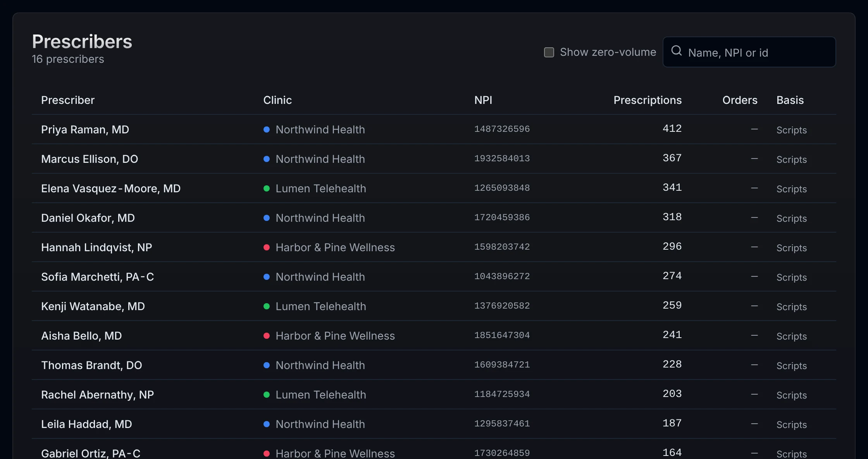Click the Basis column header
The image size is (868, 459).
pyautogui.click(x=790, y=100)
